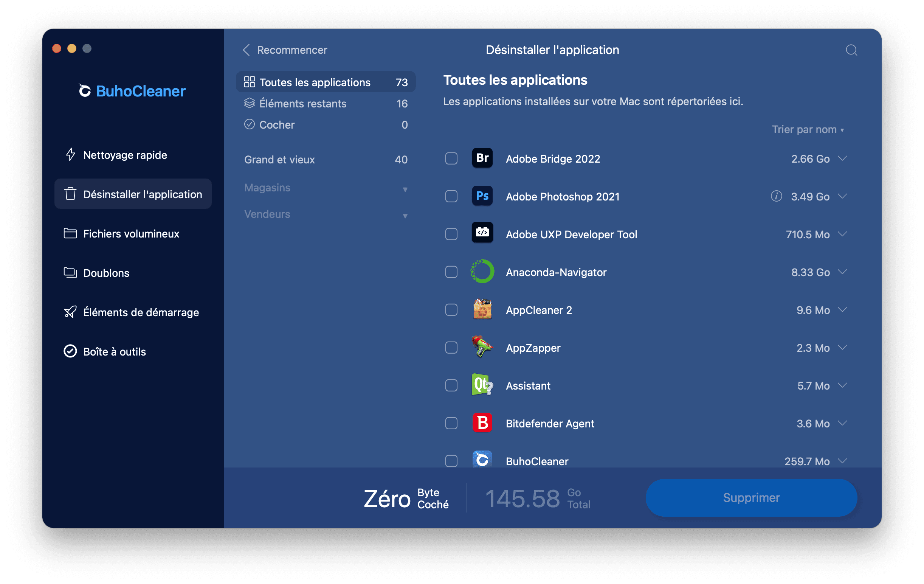Expand the Magasins filter section
924x584 pixels.
pyautogui.click(x=326, y=188)
